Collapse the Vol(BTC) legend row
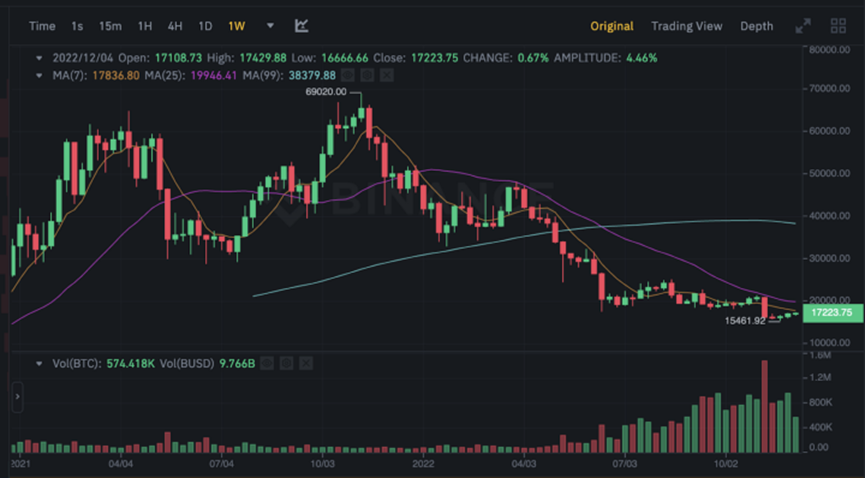Viewport: 865px width, 478px height. tap(39, 364)
